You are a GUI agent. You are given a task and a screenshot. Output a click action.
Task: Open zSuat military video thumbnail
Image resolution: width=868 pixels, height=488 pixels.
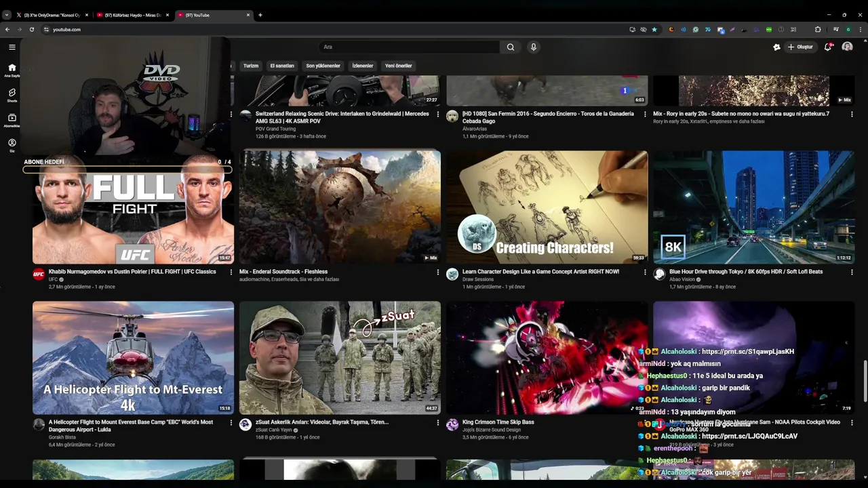340,358
